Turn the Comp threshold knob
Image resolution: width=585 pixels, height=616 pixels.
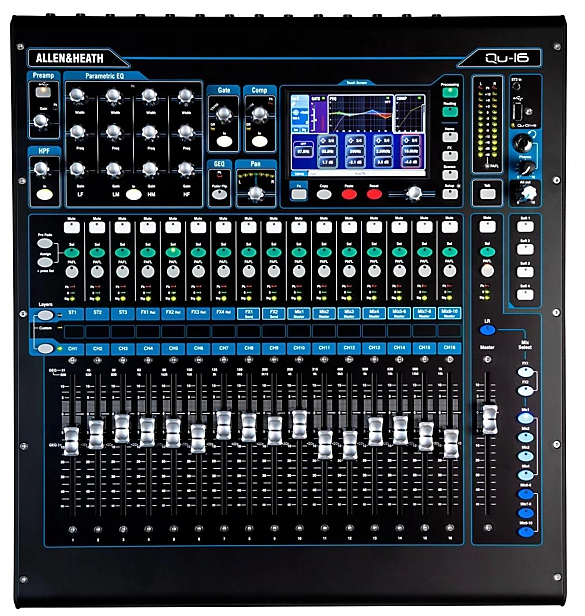pyautogui.click(x=259, y=114)
